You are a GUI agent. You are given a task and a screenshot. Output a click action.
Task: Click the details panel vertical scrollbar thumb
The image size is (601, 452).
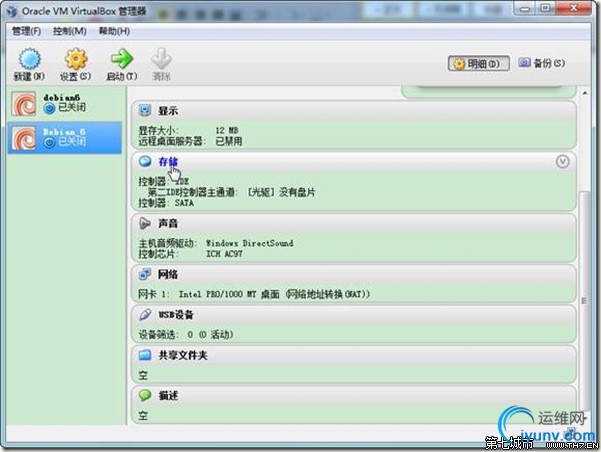[x=585, y=301]
